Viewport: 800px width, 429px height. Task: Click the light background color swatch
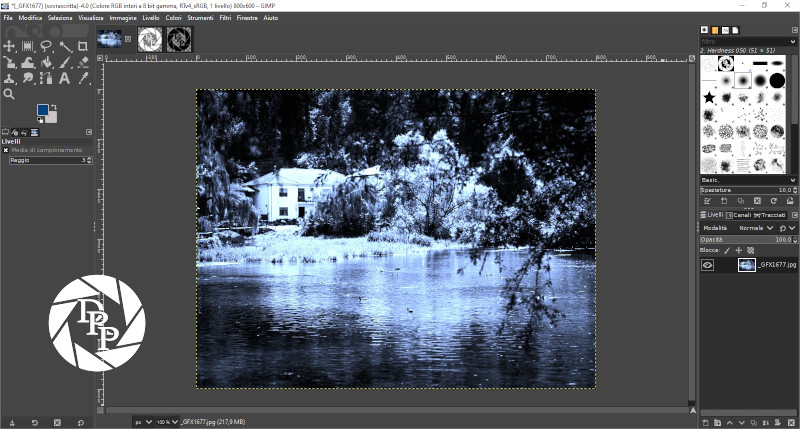pyautogui.click(x=52, y=118)
